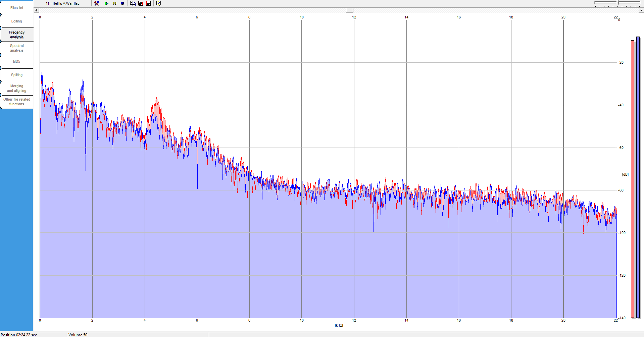
Task: Open Other file related functions tab
Action: click(17, 102)
